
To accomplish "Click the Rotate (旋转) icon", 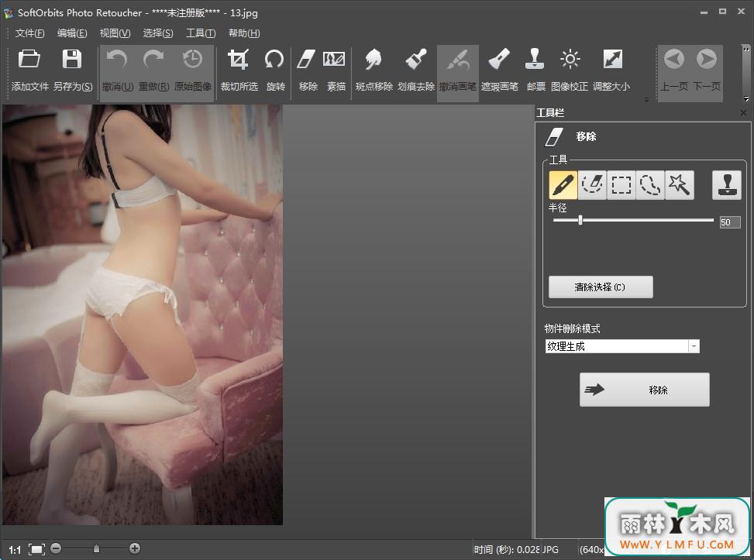I will click(274, 59).
